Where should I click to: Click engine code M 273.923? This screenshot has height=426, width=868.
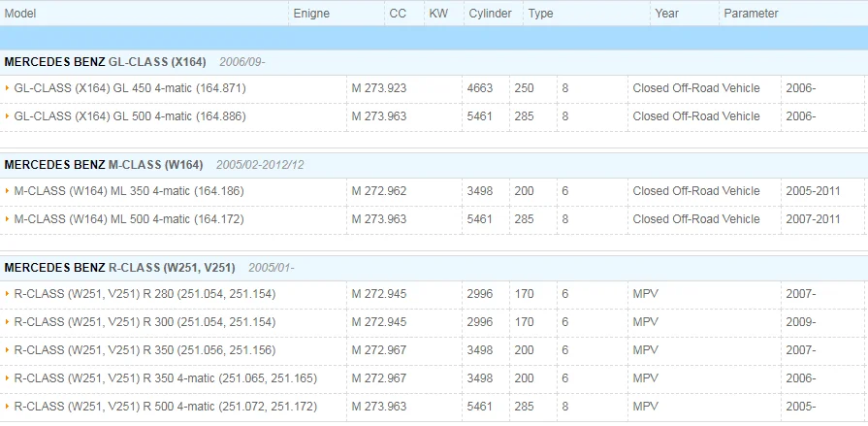pos(379,88)
